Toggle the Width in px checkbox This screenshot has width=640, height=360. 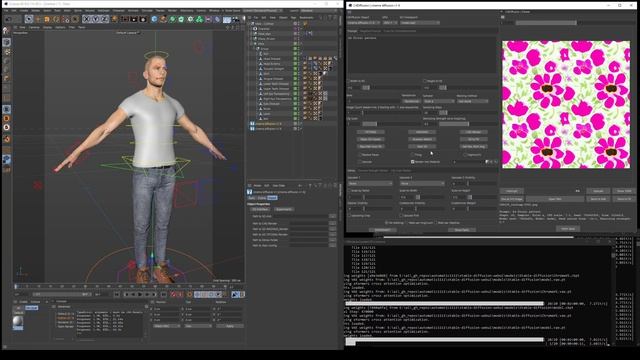(349, 81)
